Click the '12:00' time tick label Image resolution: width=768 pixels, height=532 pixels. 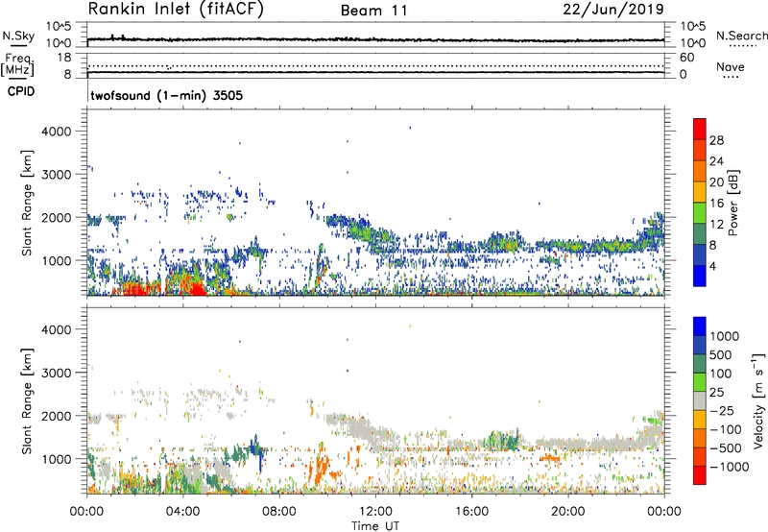click(375, 512)
